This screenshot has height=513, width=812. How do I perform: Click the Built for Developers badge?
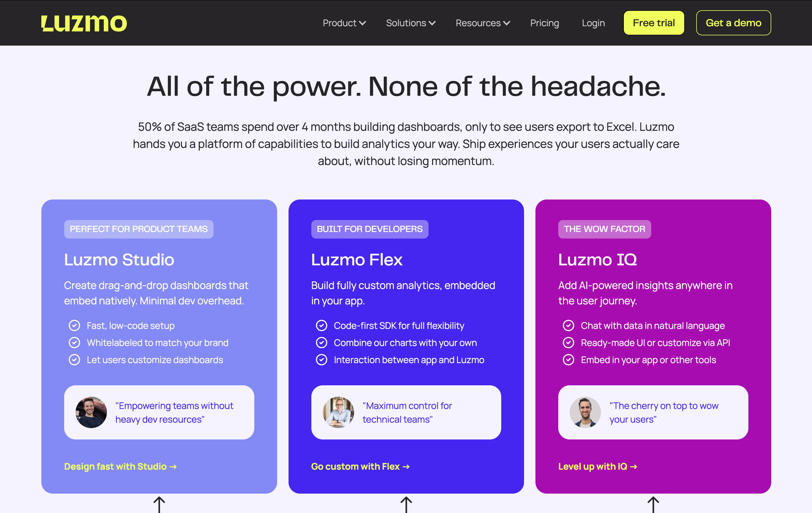(x=370, y=229)
